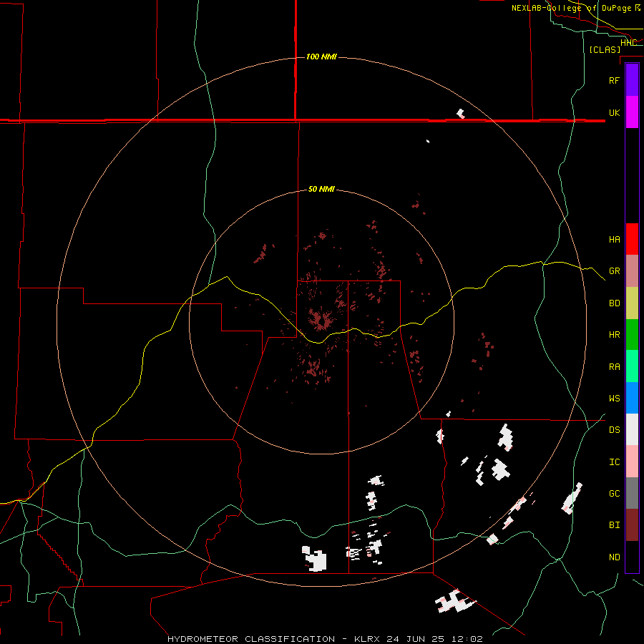644x644 pixels.
Task: Click the HR green legend swatch
Action: coord(632,334)
